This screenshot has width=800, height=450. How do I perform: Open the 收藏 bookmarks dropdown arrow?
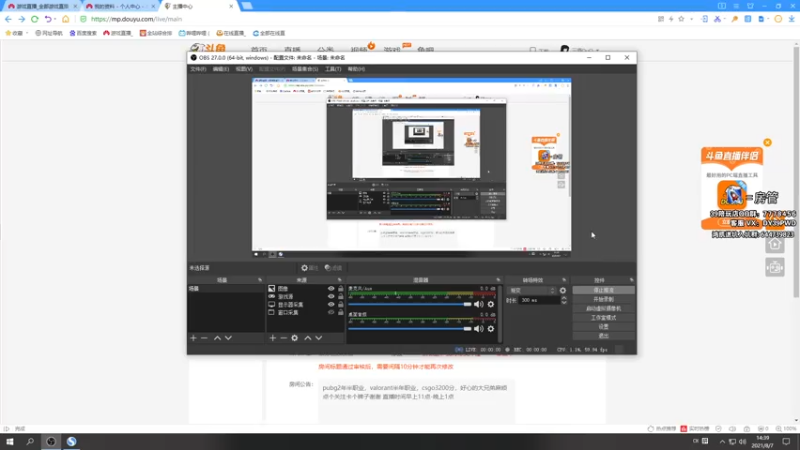click(27, 33)
